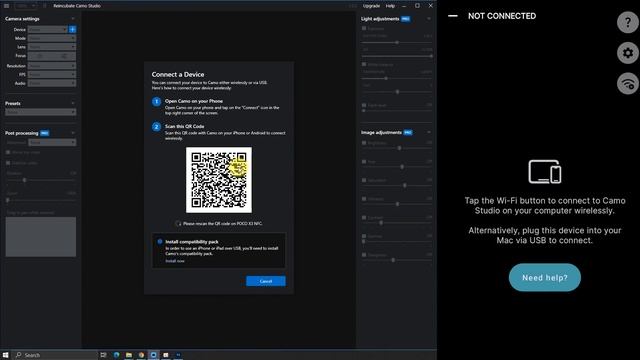Click the Windows taskbar Search box
640x360 pixels.
(56, 355)
